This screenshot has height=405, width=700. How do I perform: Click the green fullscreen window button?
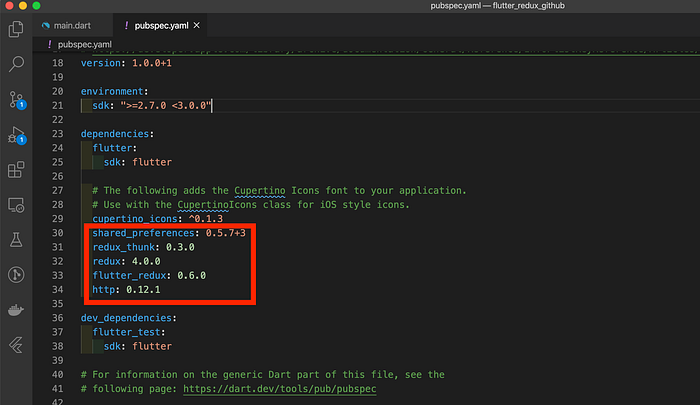click(37, 5)
